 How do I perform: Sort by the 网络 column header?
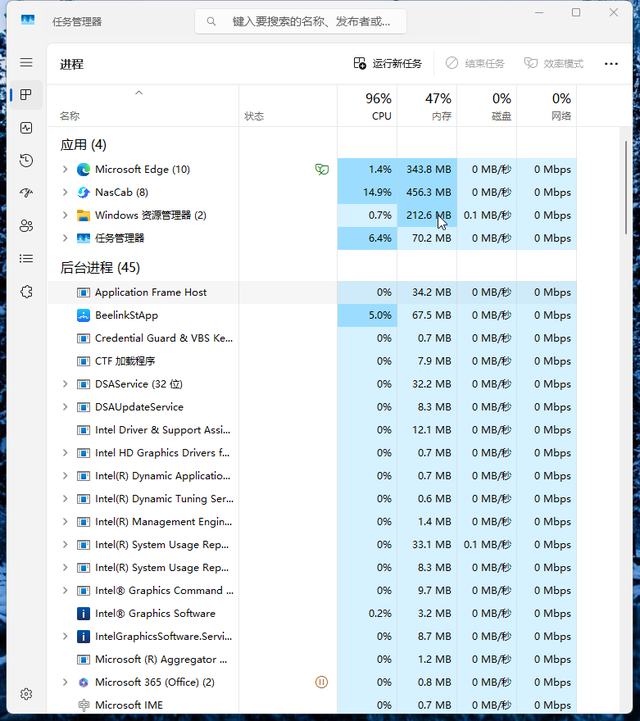[547, 106]
